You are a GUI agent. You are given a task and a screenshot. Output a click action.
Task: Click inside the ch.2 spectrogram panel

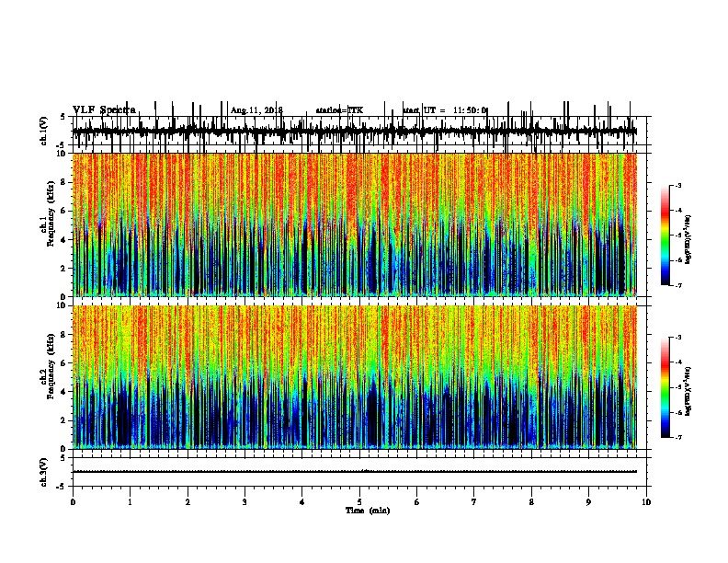[x=355, y=377]
